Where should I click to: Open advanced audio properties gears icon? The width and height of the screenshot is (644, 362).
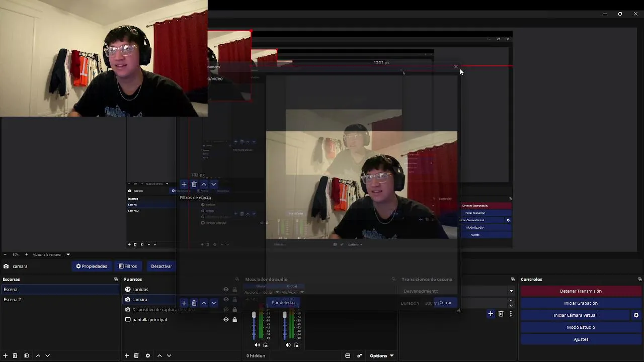pyautogui.click(x=359, y=356)
